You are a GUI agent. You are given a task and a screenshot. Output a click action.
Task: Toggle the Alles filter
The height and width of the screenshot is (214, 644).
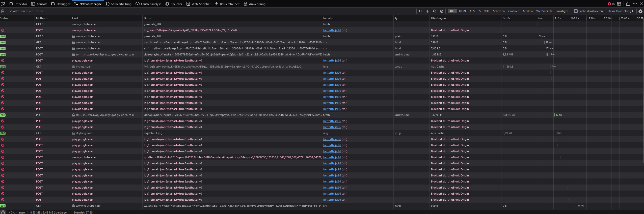tap(452, 11)
